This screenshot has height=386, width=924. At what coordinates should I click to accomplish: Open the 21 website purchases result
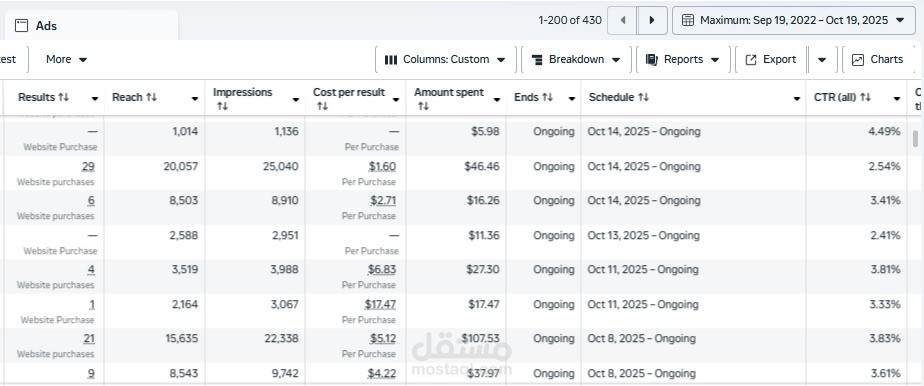coord(89,339)
